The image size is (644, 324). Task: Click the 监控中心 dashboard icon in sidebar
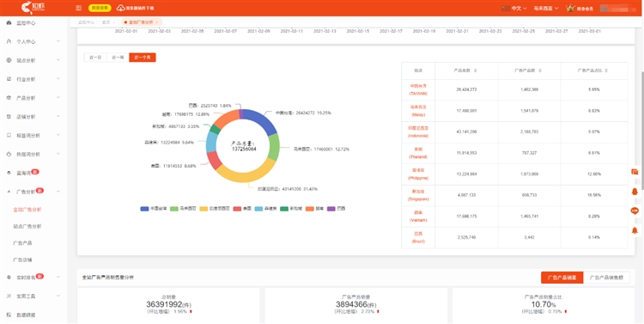pyautogui.click(x=9, y=23)
